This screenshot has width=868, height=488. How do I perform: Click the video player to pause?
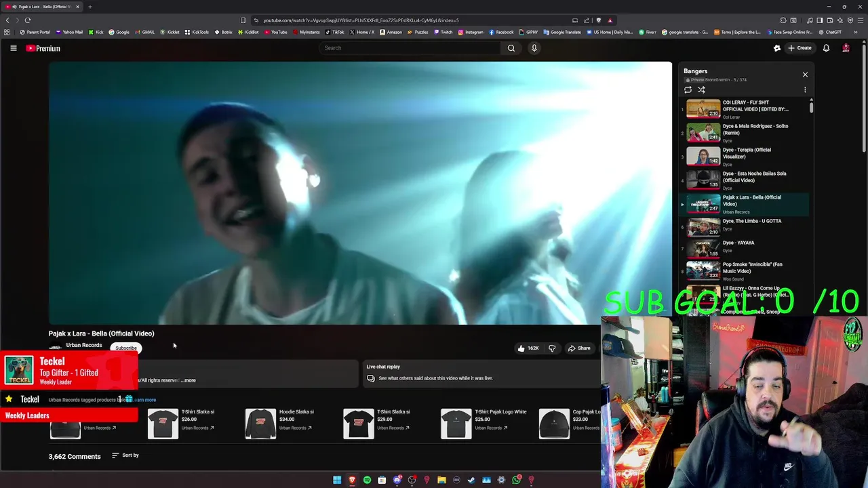360,193
